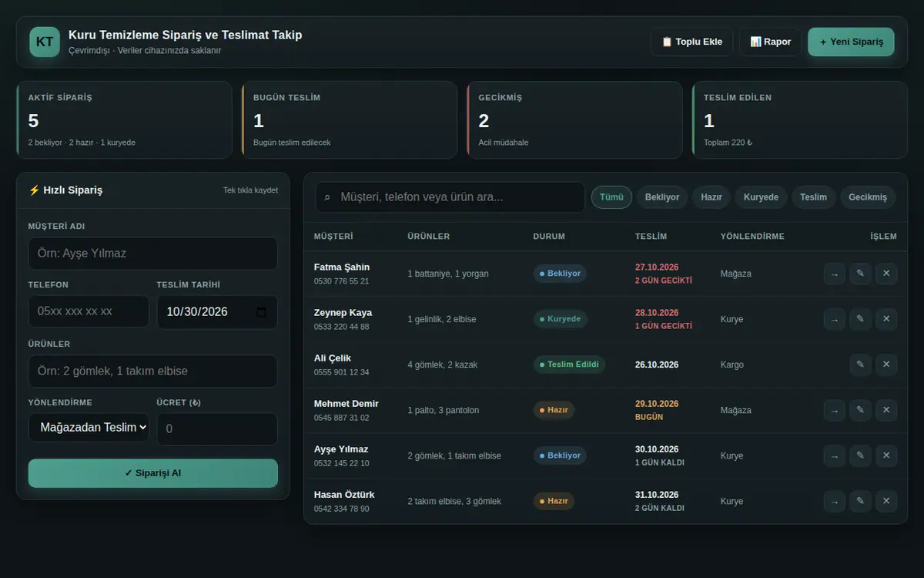Open the calendar picker for Teslim Tarihi
Screen dimensions: 924x578
tap(261, 312)
